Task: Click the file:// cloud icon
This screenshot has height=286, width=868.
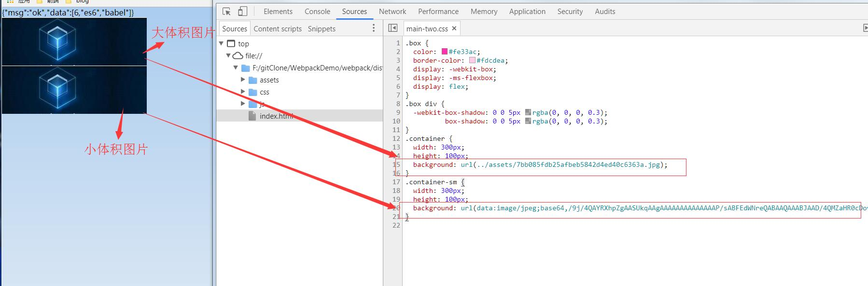Action: coord(238,55)
